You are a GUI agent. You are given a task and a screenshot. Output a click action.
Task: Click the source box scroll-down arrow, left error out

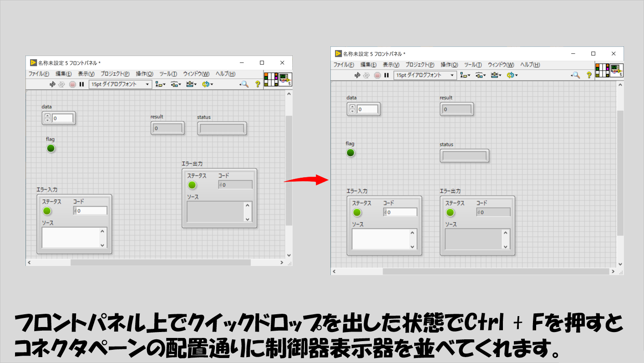248,219
